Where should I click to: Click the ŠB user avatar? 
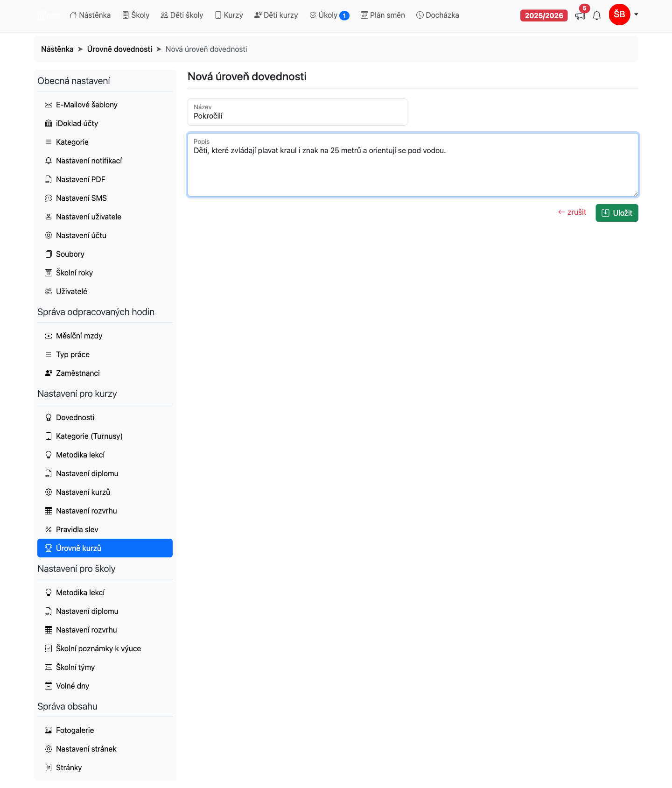click(619, 14)
